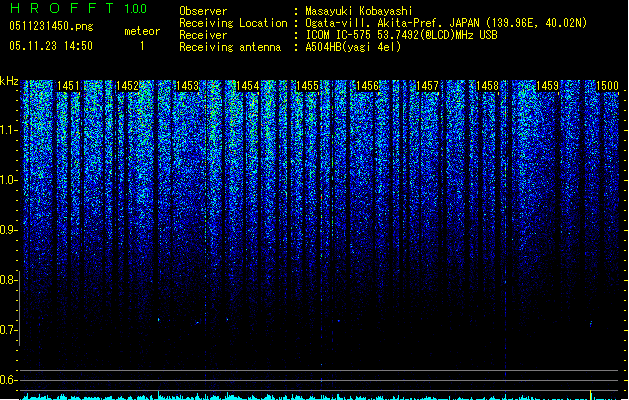This screenshot has width=629, height=400.
Task: Click the 1452 time marker
Action: [x=128, y=86]
